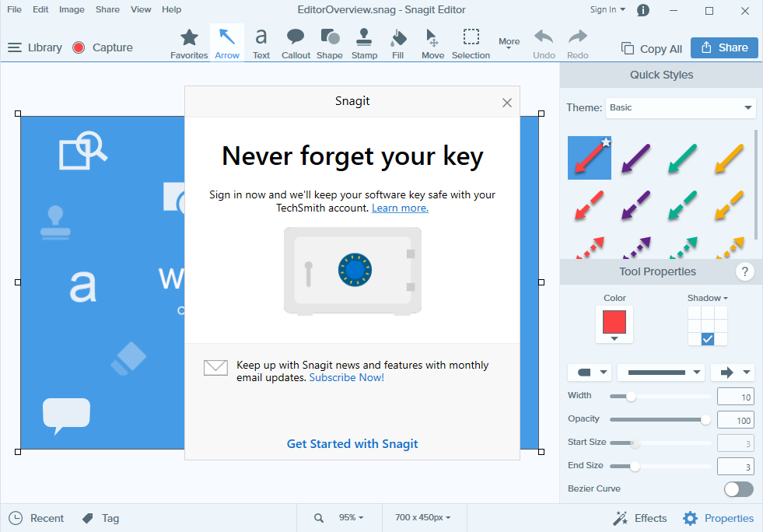This screenshot has width=763, height=532.
Task: Click the envelope icon in dialog
Action: pyautogui.click(x=215, y=368)
